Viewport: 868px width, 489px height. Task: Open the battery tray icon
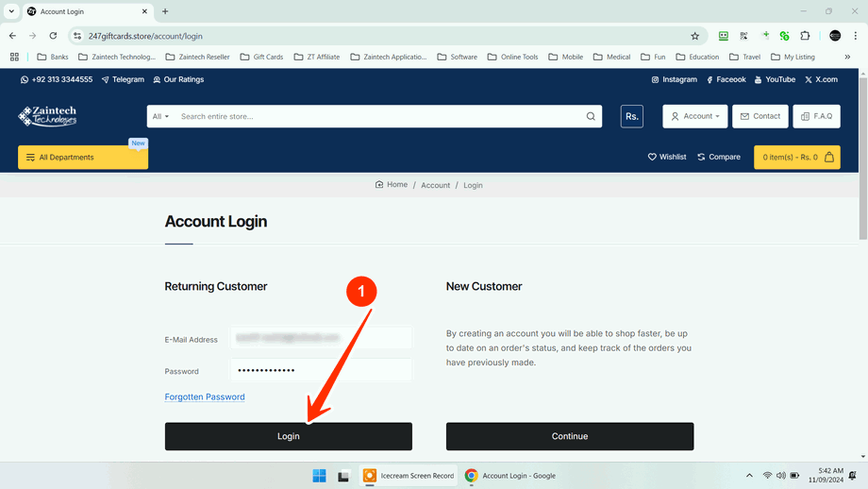tap(795, 476)
